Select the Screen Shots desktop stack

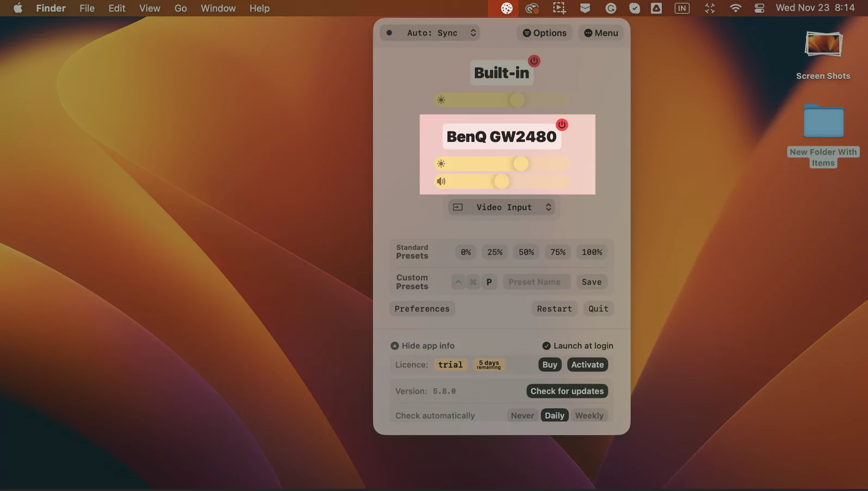[823, 55]
